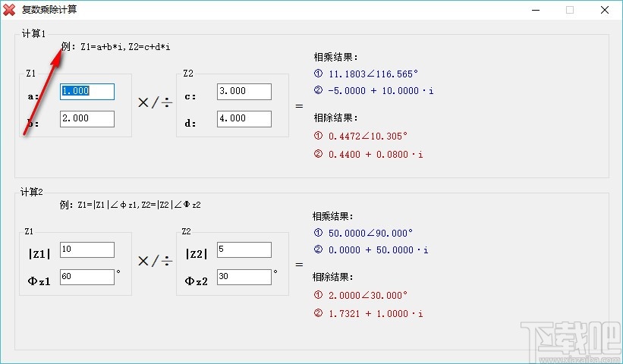Close the 复数乘除计算 window
623x364 pixels.
[x=605, y=11]
